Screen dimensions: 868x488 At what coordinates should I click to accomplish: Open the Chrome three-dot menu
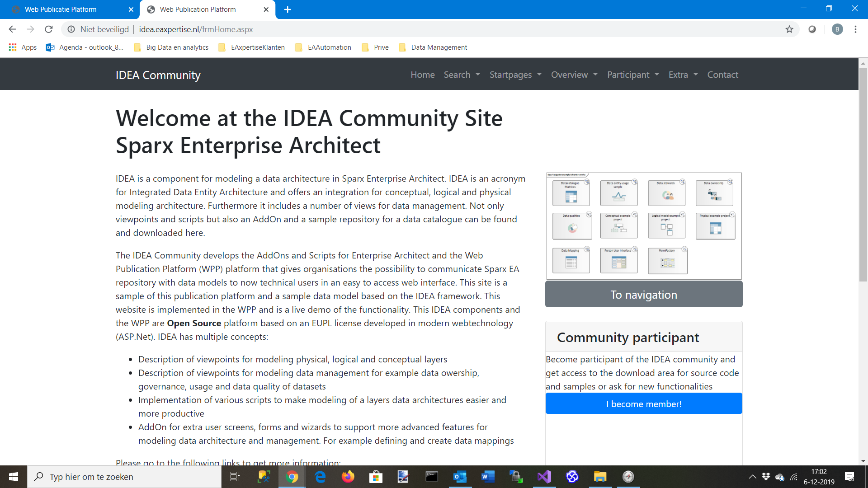(x=855, y=29)
